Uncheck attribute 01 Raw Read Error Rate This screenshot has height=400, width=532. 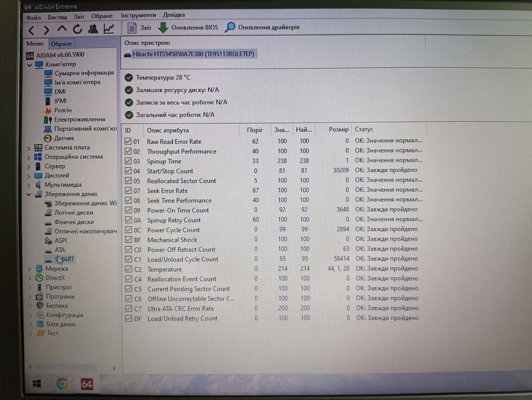[x=128, y=141]
